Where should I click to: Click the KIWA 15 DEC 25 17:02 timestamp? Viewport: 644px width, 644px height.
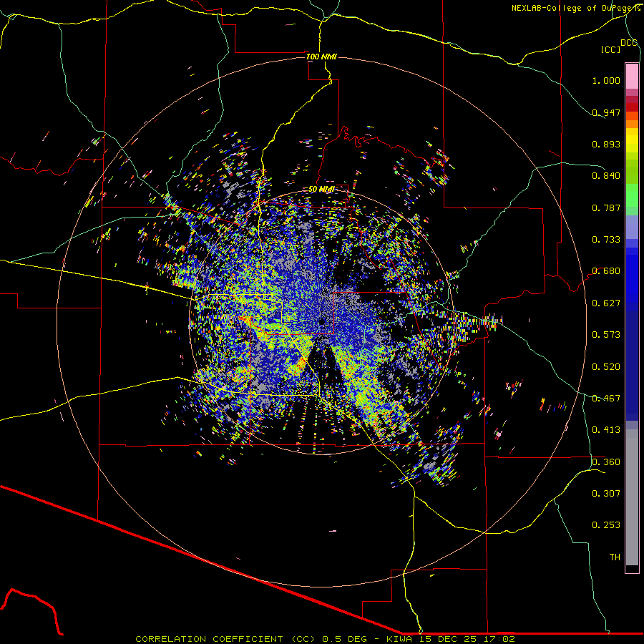point(451,639)
